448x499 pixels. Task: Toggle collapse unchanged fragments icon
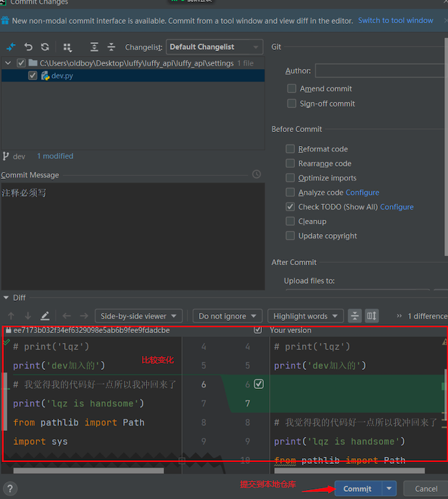coord(355,316)
